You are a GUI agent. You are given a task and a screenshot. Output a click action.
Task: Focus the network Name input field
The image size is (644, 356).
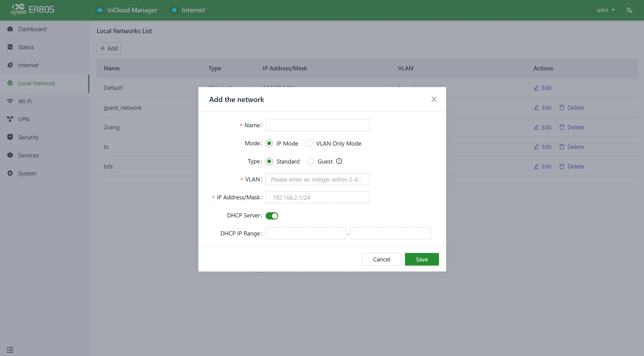[317, 125]
